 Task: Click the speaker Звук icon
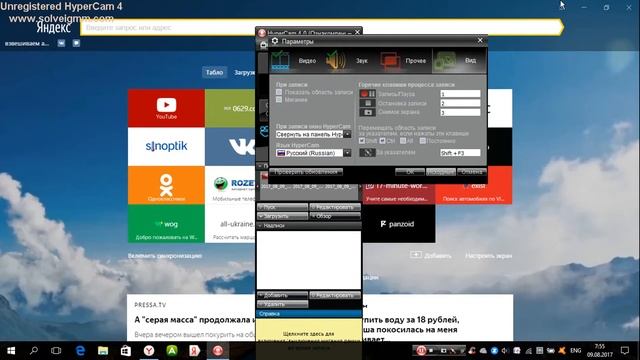tap(336, 60)
